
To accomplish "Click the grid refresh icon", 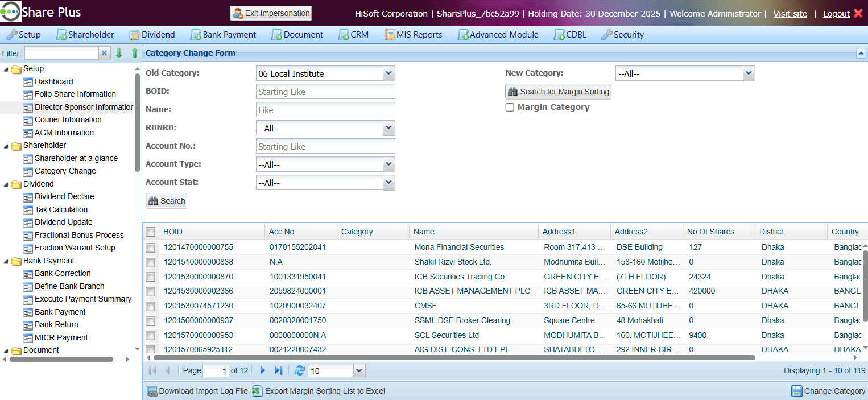I will click(x=300, y=370).
